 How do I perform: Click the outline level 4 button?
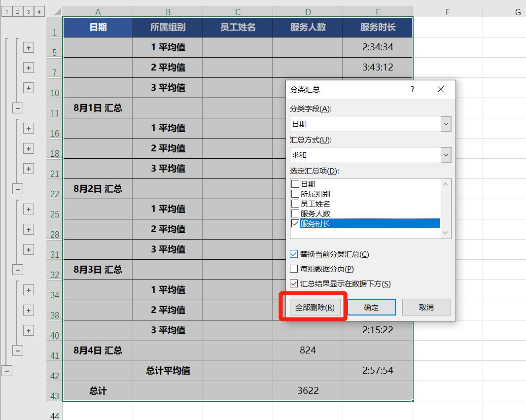[39, 10]
